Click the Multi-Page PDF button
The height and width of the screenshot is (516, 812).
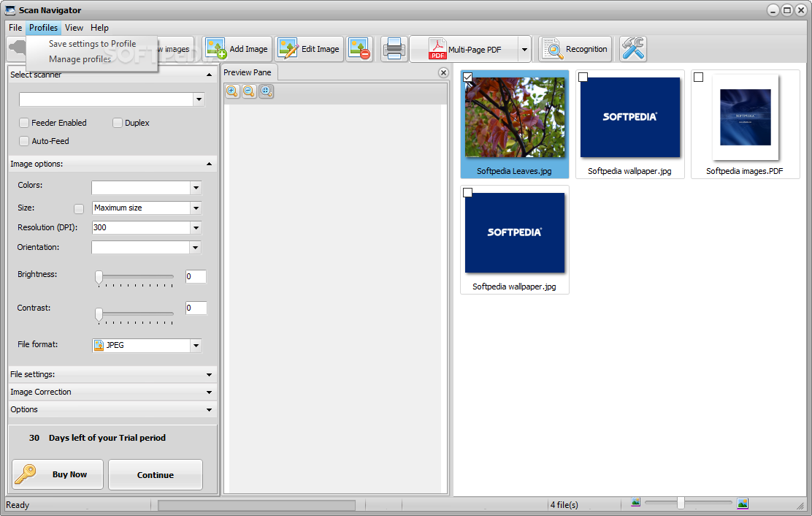coord(464,49)
